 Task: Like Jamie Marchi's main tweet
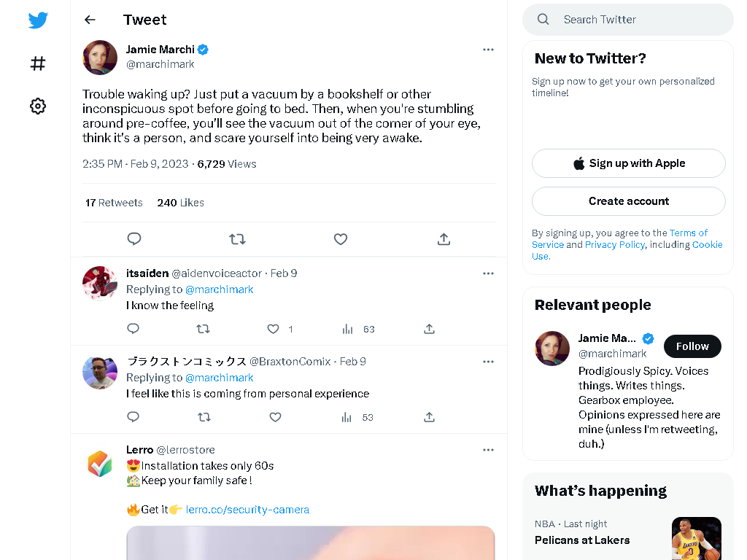[340, 238]
